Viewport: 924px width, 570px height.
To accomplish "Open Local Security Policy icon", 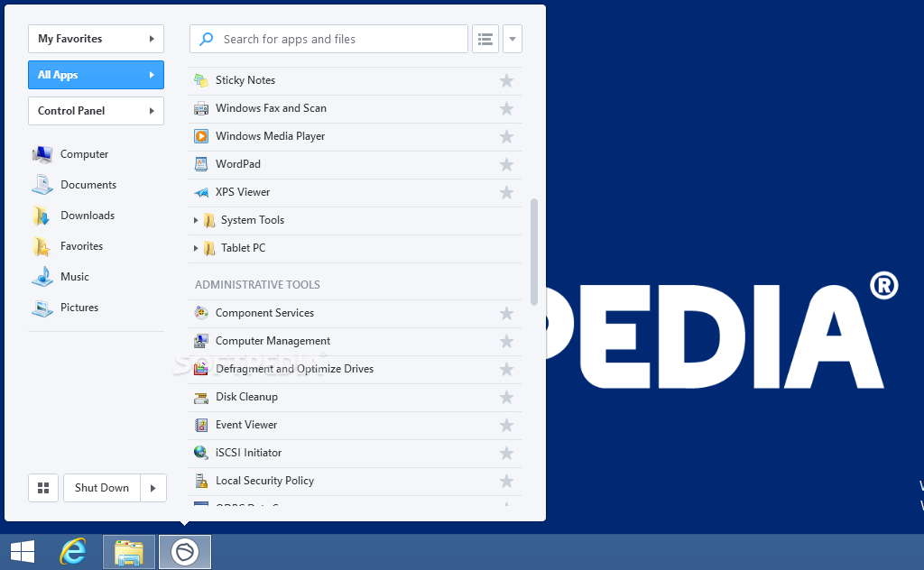I will (x=201, y=481).
